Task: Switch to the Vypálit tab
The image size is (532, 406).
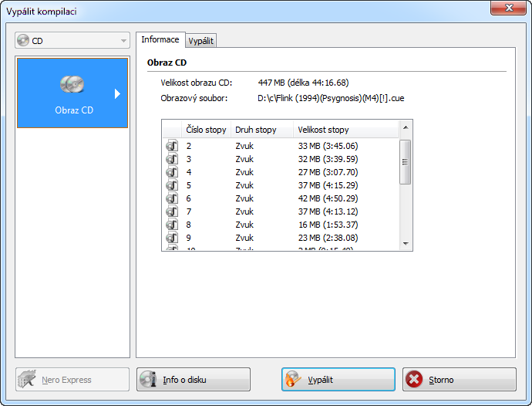Action: point(201,41)
